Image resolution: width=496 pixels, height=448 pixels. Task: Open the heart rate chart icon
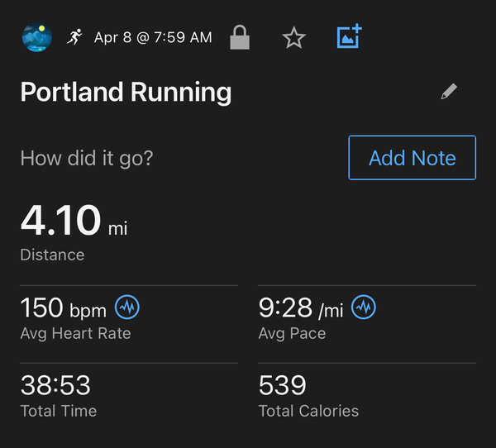(x=127, y=307)
